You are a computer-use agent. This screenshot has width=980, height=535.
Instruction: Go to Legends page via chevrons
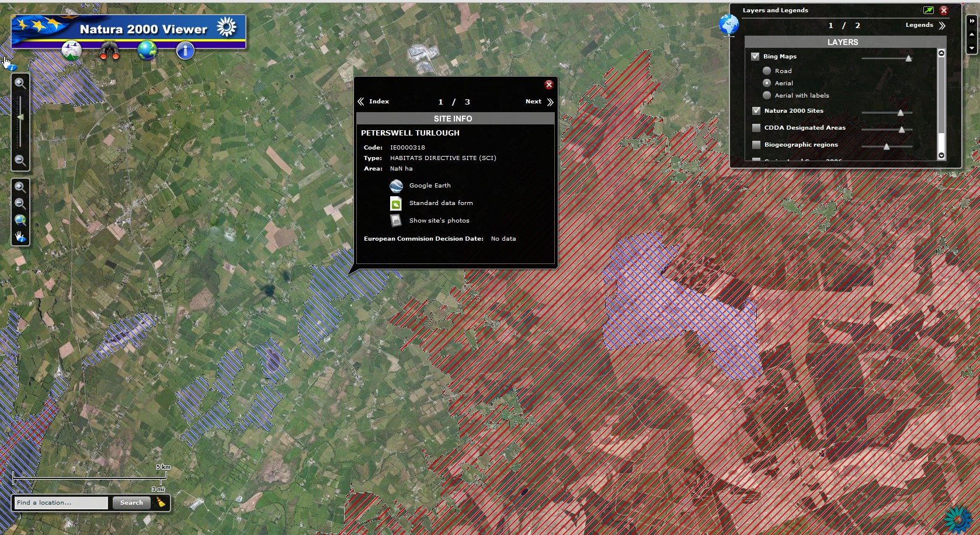point(942,26)
